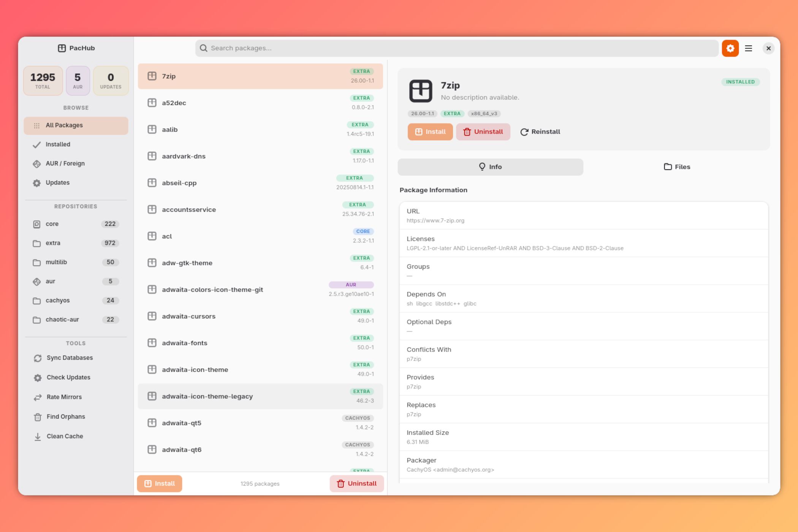Start Check Updates from Tools
Viewport: 798px width, 532px height.
click(68, 377)
